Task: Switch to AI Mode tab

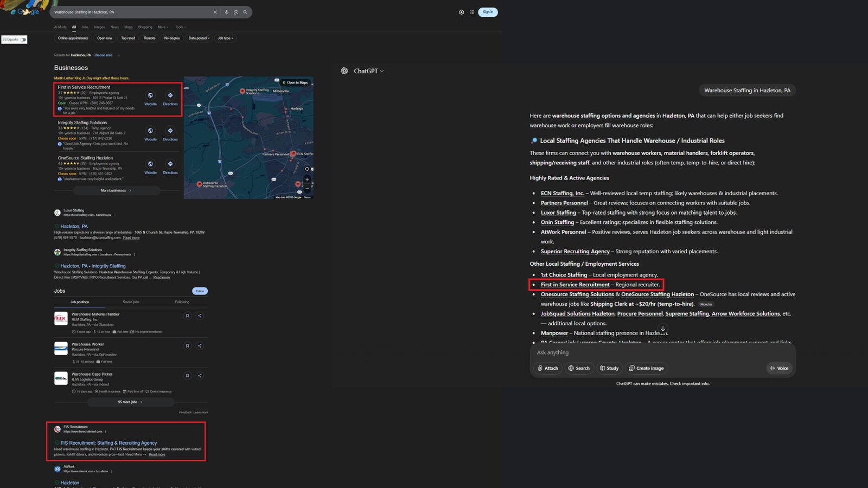Action: (x=60, y=27)
